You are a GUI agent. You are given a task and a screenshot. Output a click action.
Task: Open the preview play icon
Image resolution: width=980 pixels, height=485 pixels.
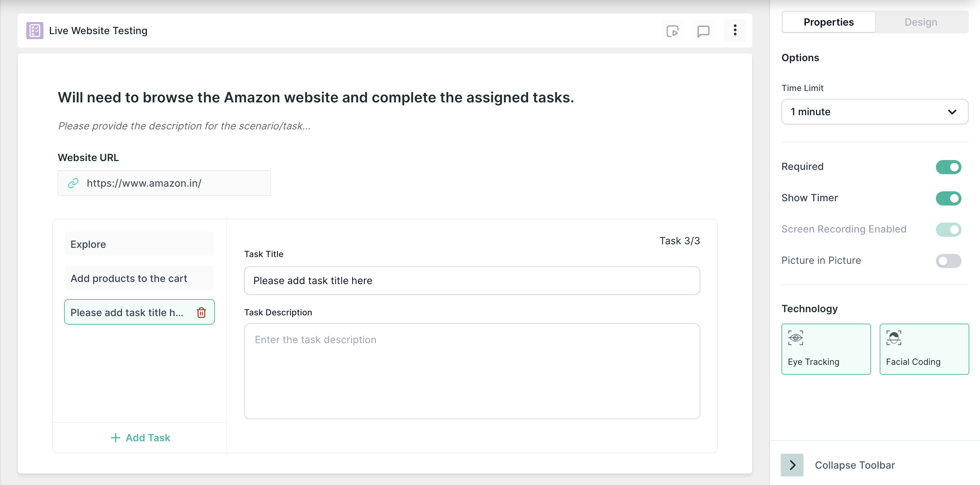click(672, 31)
